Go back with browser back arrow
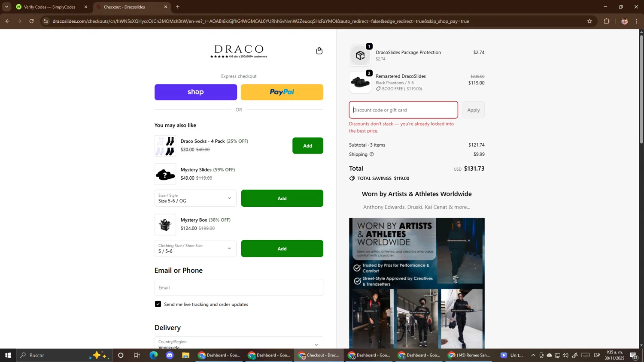Viewport: 644px width, 362px height. (7, 21)
